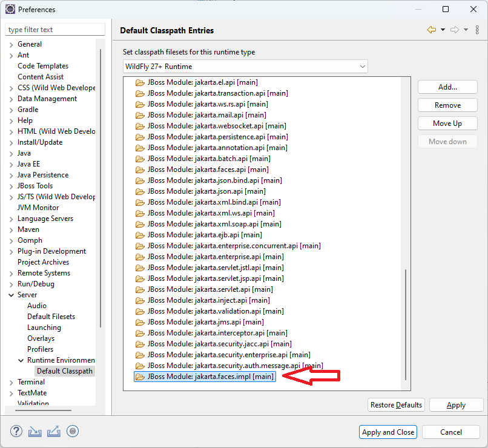Open the help question mark icon

16,432
